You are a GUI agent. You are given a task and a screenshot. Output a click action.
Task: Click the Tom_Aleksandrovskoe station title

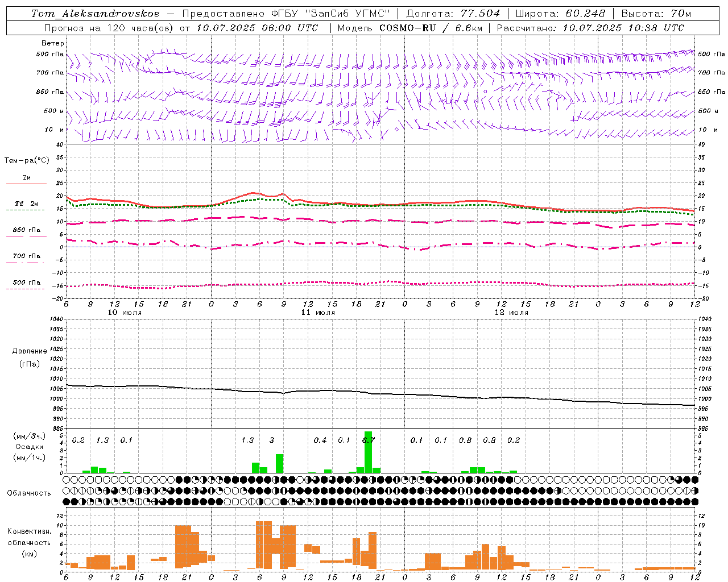click(x=95, y=14)
